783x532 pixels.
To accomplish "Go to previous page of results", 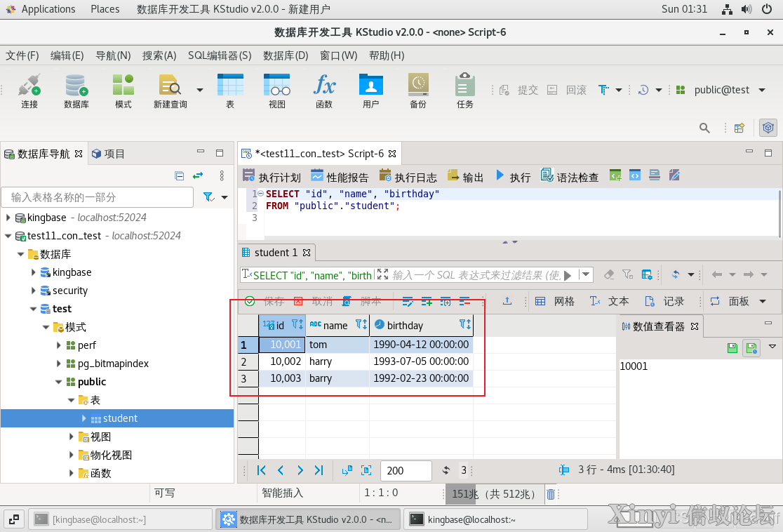I will (x=281, y=470).
